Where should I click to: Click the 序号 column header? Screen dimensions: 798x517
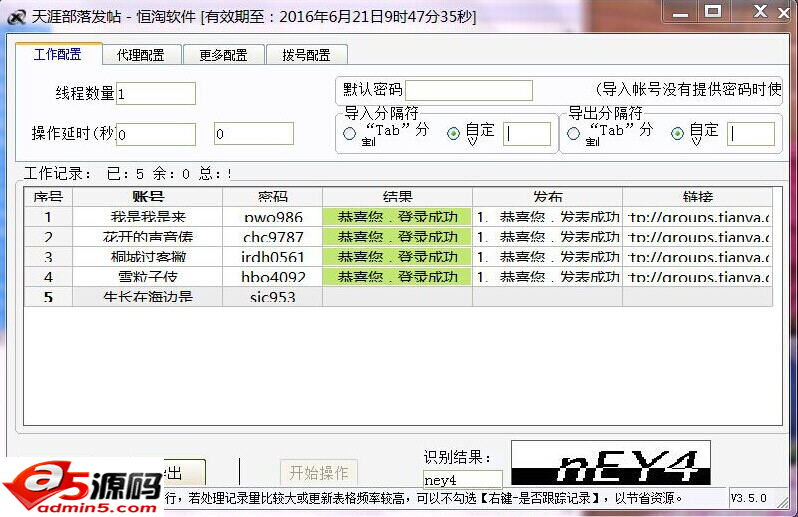point(48,197)
